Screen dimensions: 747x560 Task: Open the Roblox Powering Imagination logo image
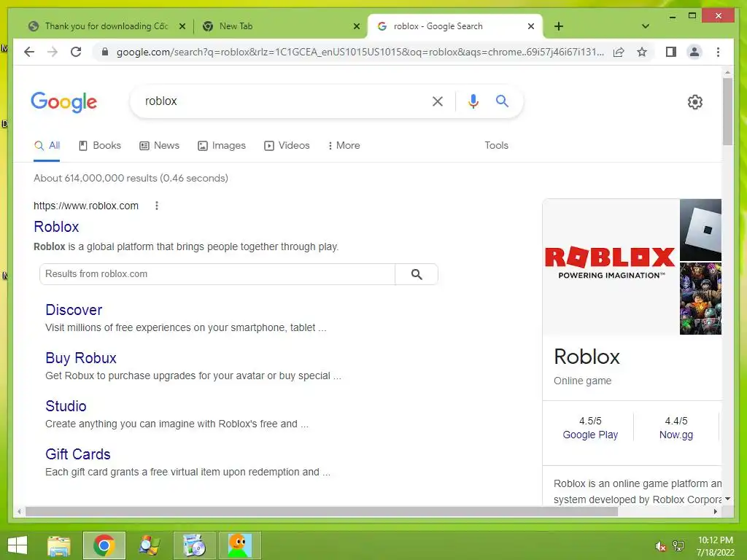click(x=611, y=267)
